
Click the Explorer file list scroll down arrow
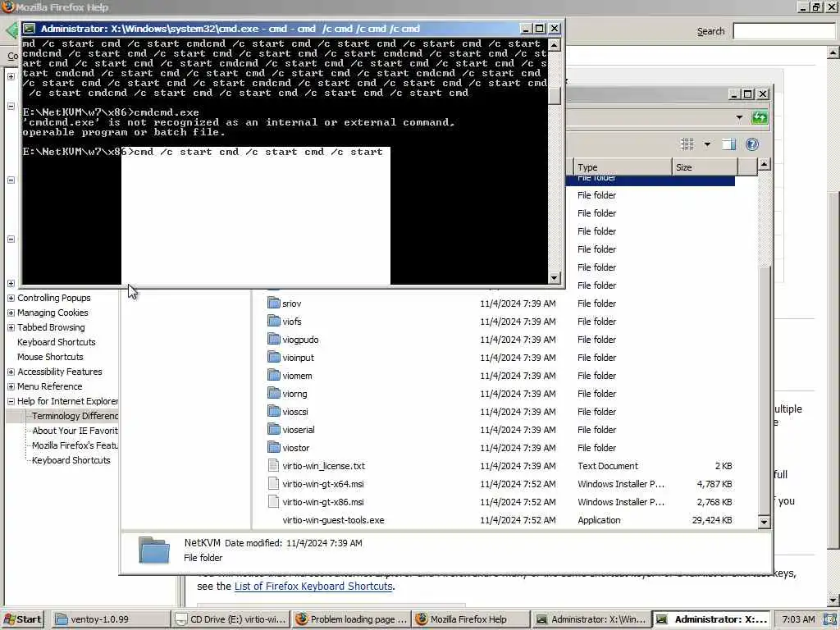(x=764, y=521)
